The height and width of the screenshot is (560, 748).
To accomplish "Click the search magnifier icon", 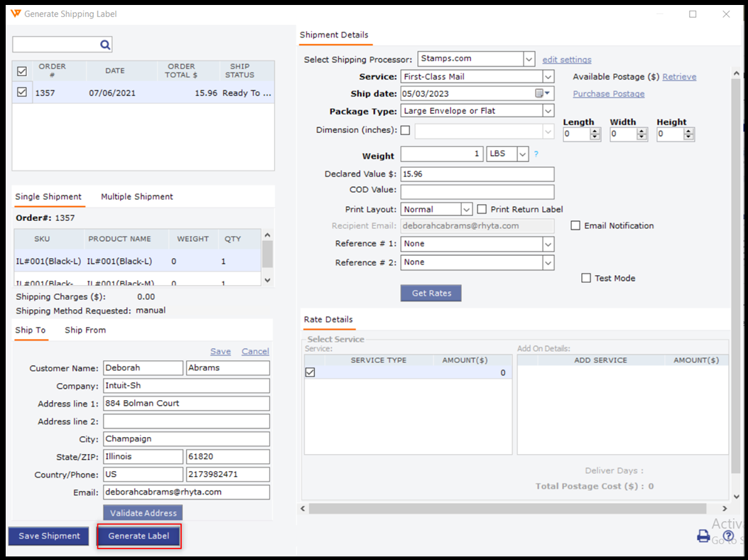I will pos(105,45).
